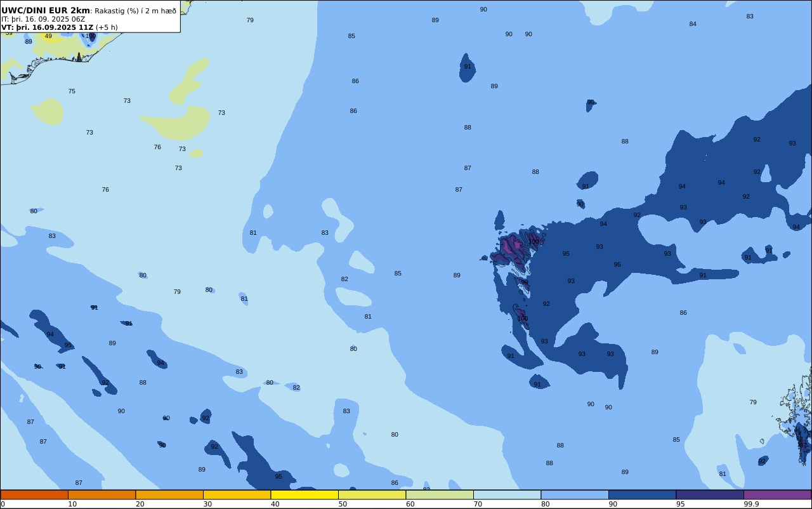Click the '10' legend tick label
This screenshot has width=812, height=509.
[72, 504]
